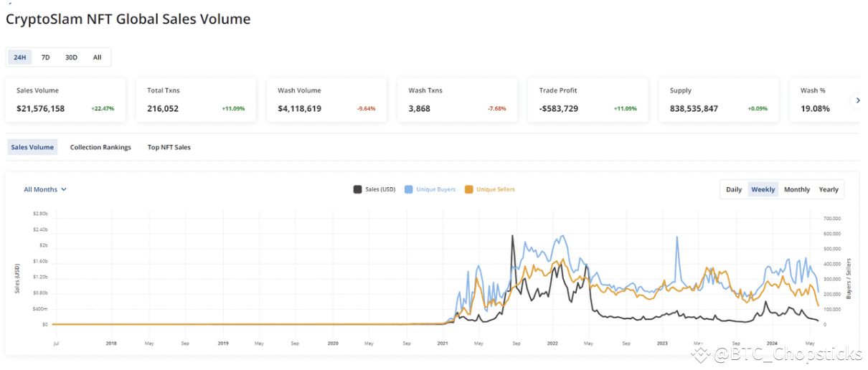Set chart interval to Yearly
868x370 pixels.
click(x=829, y=189)
